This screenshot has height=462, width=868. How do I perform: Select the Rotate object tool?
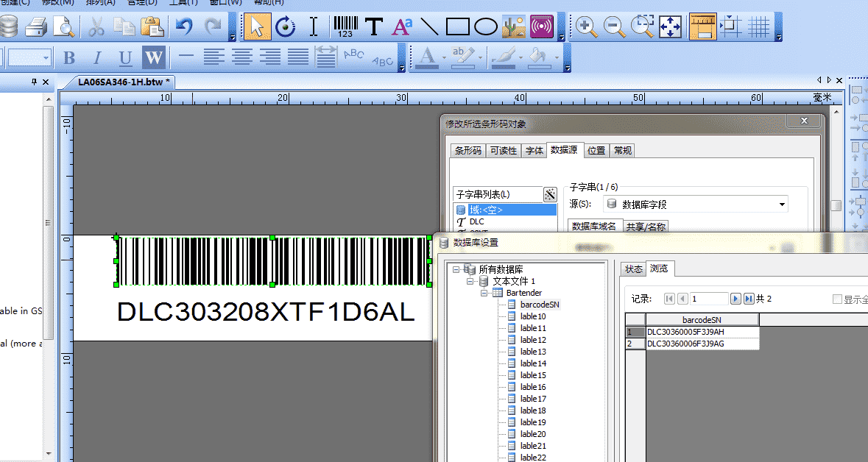point(285,26)
